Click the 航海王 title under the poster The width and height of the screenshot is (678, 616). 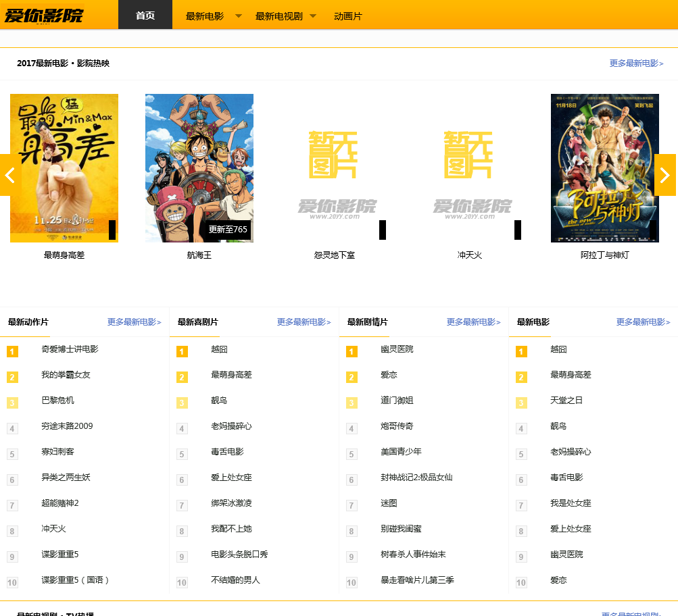(199, 255)
